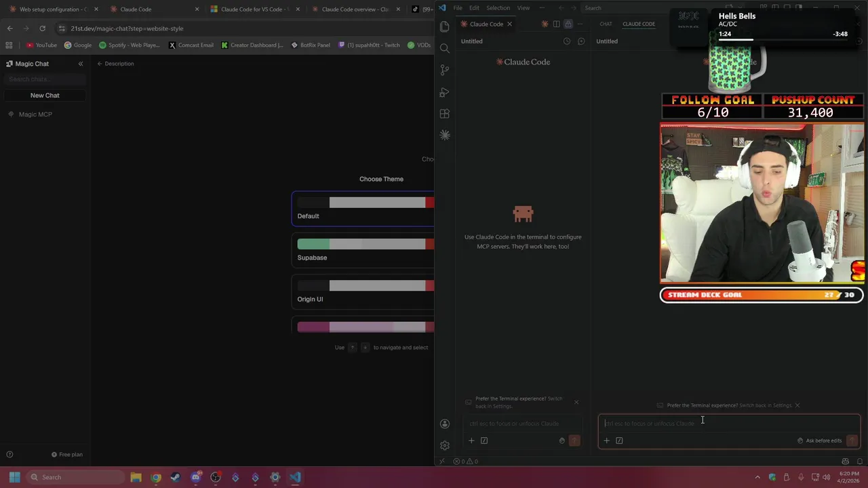Switch to the CLAUDE CODE panel tab
Viewport: 868px width, 488px height.
pos(639,24)
